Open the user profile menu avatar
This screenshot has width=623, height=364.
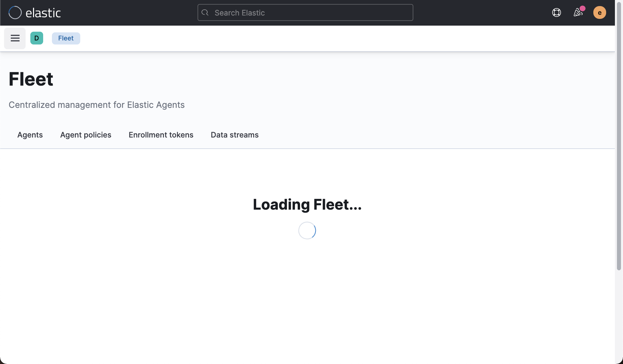(600, 12)
